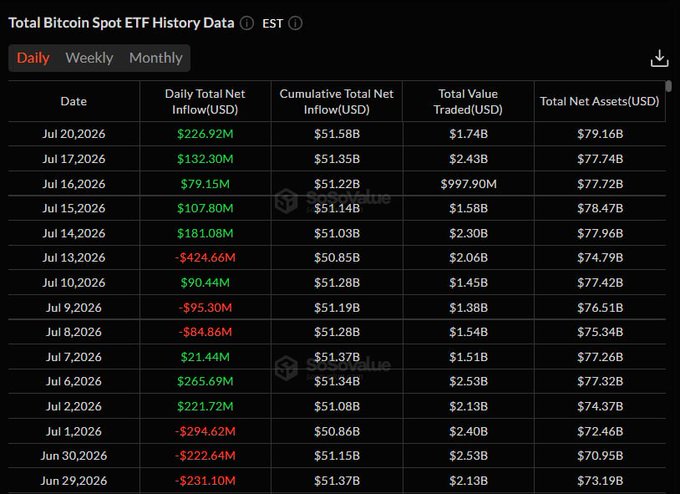Click the $51.08B cumulative inflow value
680x494 pixels.
click(337, 406)
